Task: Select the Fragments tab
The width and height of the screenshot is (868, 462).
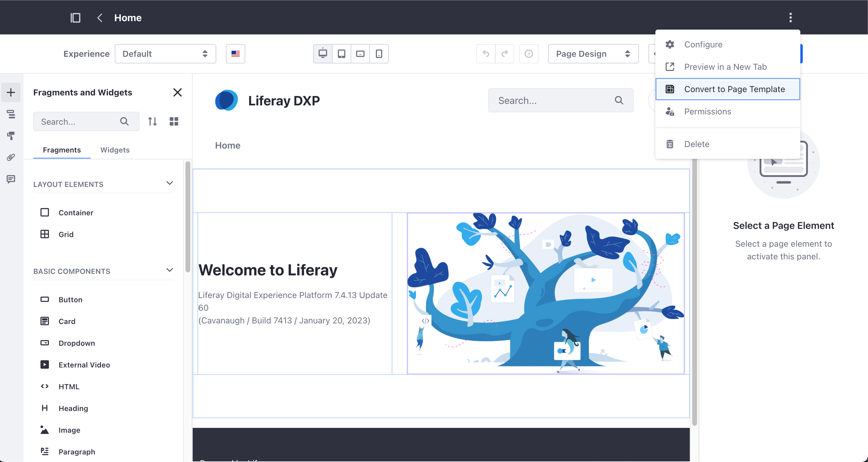Action: (x=62, y=149)
